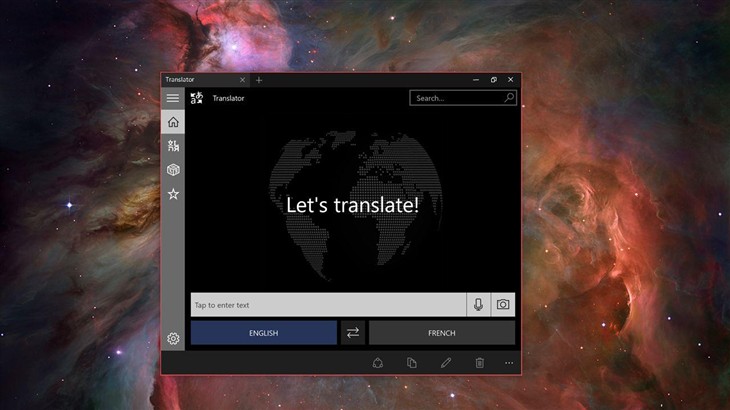Click the trash delete icon
Screen dimensions: 730x410
click(x=480, y=363)
